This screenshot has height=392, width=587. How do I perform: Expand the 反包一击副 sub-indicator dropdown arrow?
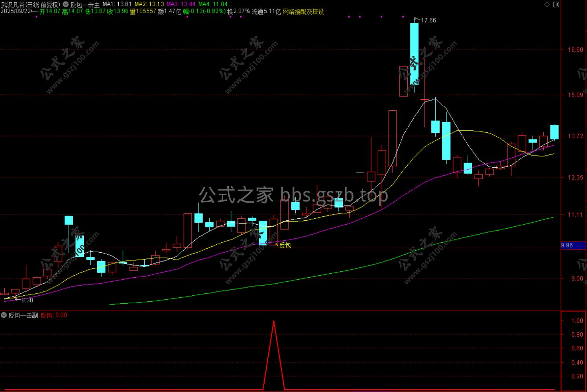pos(4,315)
